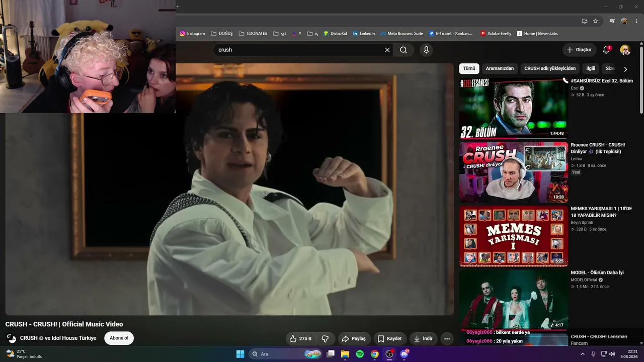The width and height of the screenshot is (644, 362).
Task: Open the media control icon in Chrome toolbar
Action: (x=612, y=21)
